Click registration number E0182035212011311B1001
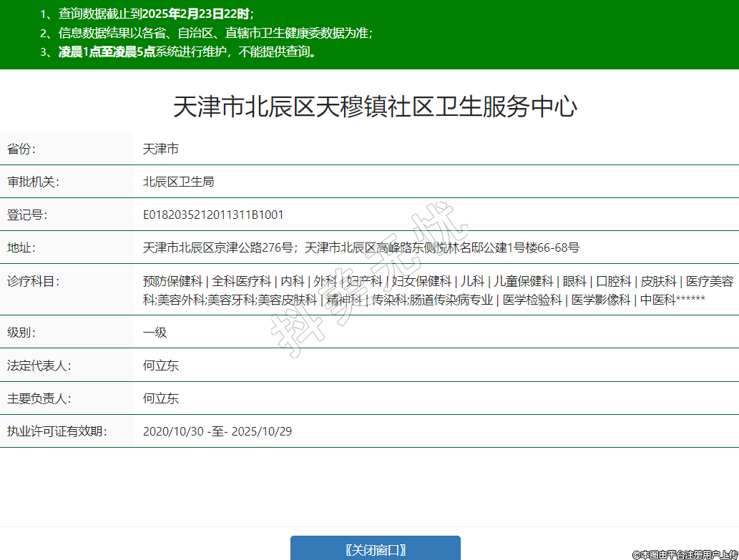The image size is (739, 560). click(x=213, y=215)
